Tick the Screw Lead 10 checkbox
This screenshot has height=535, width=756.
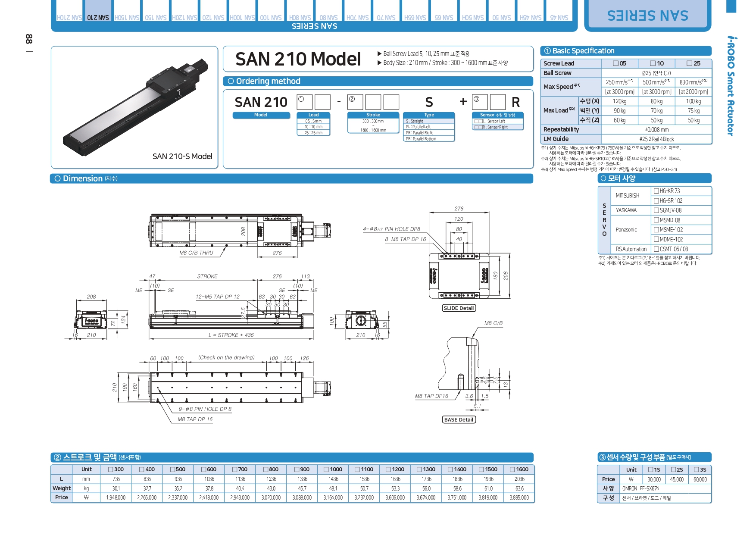653,63
